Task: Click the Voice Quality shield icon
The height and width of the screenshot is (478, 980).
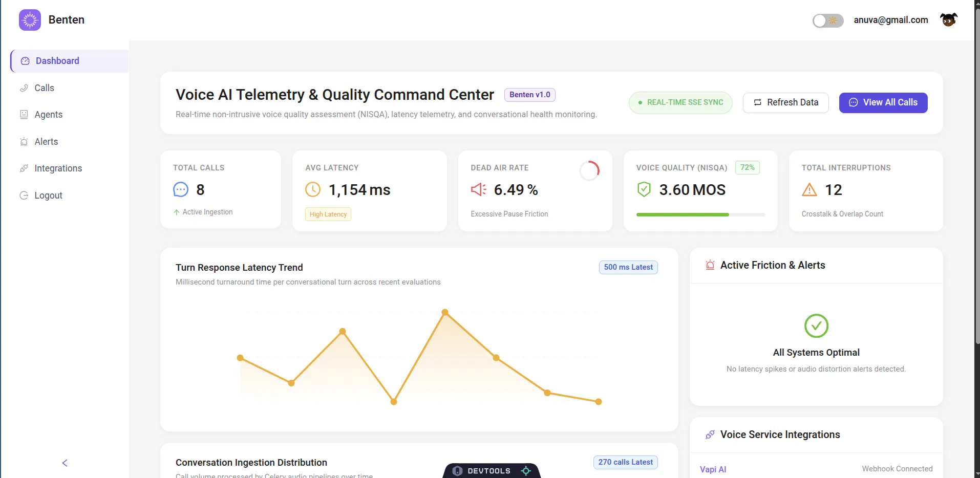Action: (x=644, y=190)
